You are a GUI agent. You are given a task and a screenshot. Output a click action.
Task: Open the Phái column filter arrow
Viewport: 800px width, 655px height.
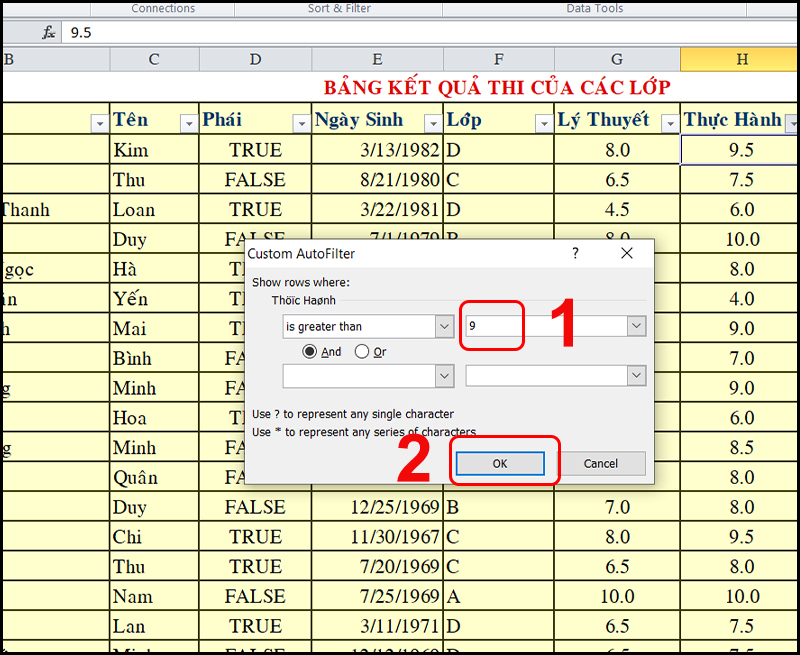(300, 123)
